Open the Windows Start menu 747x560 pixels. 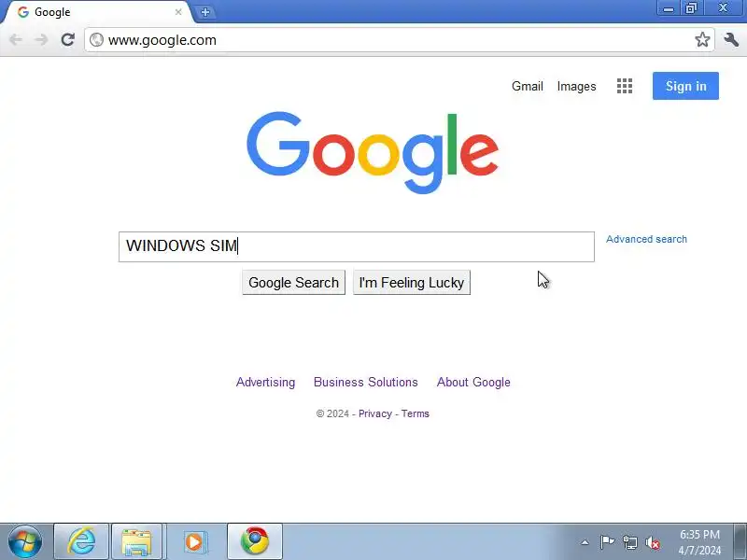coord(25,542)
